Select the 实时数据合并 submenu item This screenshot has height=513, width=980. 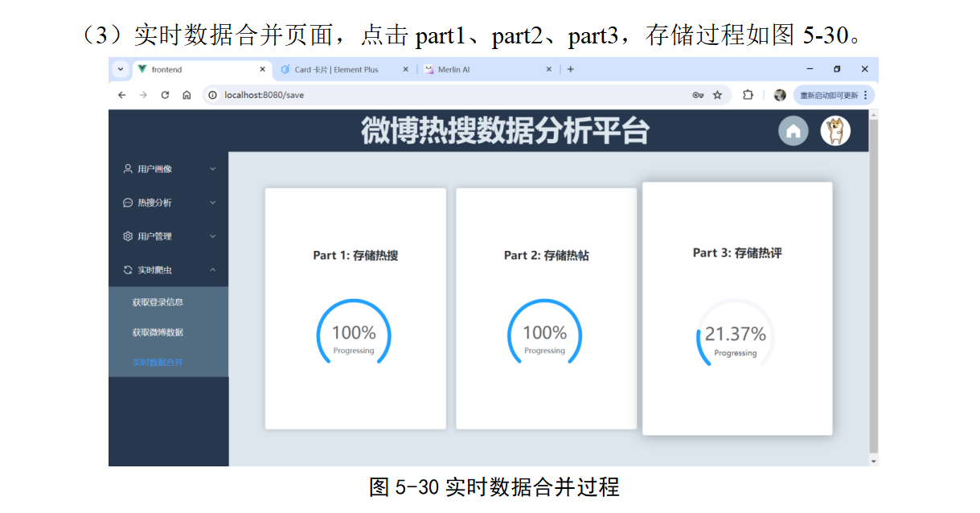point(169,363)
